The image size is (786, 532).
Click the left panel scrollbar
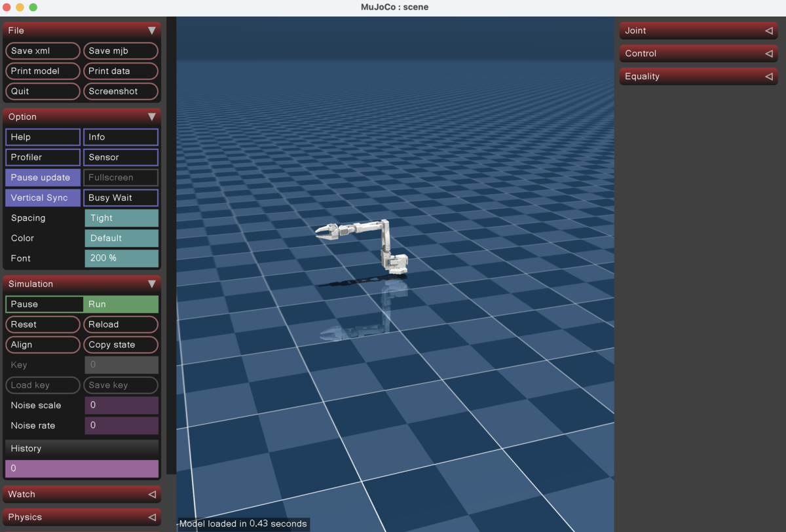click(x=171, y=246)
